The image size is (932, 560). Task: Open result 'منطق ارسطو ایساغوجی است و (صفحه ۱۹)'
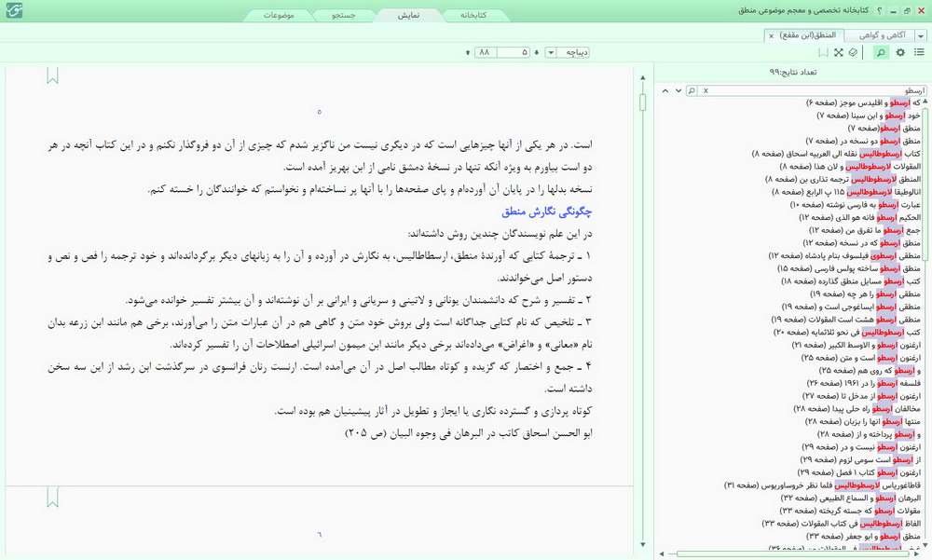pos(851,307)
